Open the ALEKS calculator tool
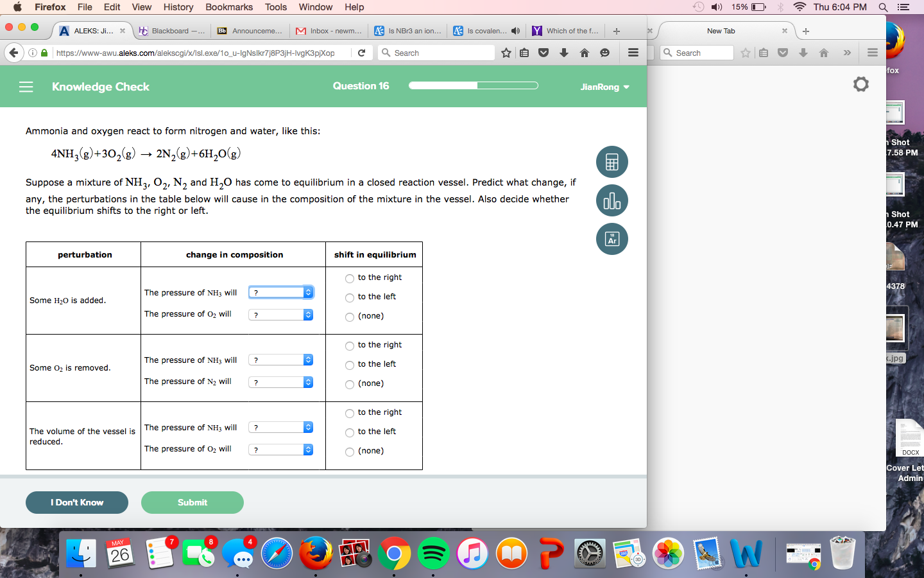Screen dimensions: 924x578 click(612, 162)
